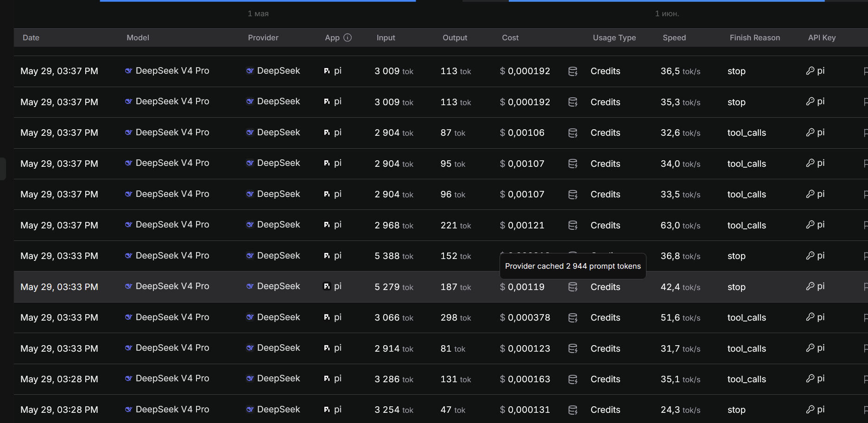Click the key icon in 24,3 tok/s row
Image resolution: width=868 pixels, height=423 pixels.
tap(810, 410)
